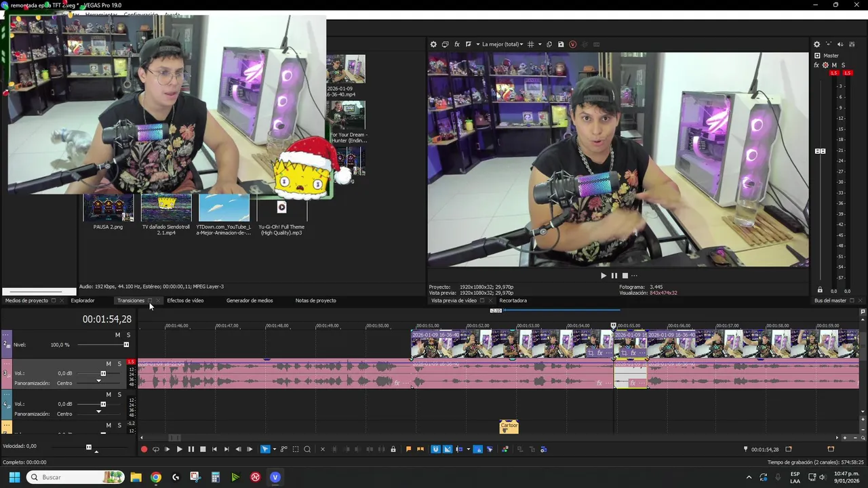Go to end of project
Image resolution: width=868 pixels, height=488 pixels.
click(226, 449)
